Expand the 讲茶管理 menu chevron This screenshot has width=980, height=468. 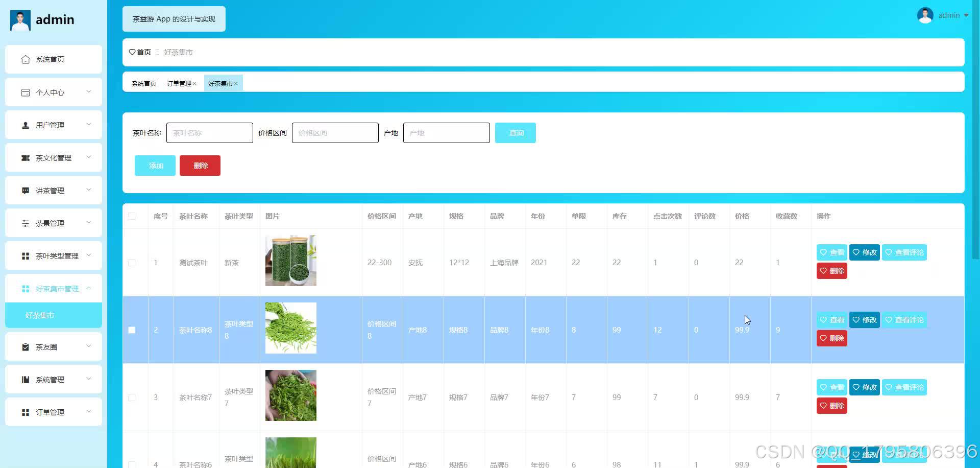pos(89,190)
